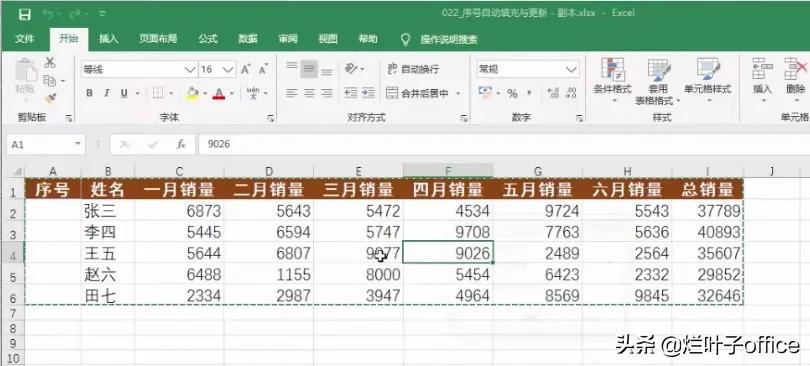The image size is (810, 366).
Task: Open 套用表格格式 format as table
Action: tap(658, 81)
